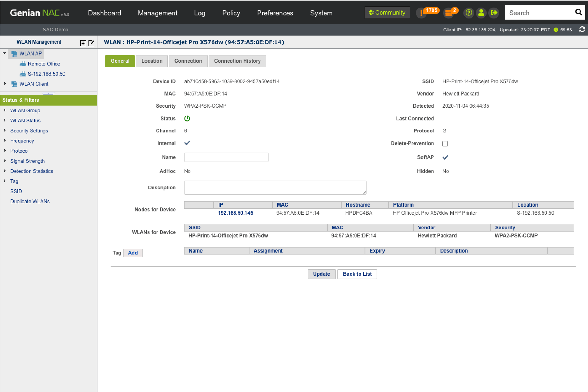The image size is (588, 392).
Task: Collapse the WLAN AP tree node
Action: [x=4, y=53]
